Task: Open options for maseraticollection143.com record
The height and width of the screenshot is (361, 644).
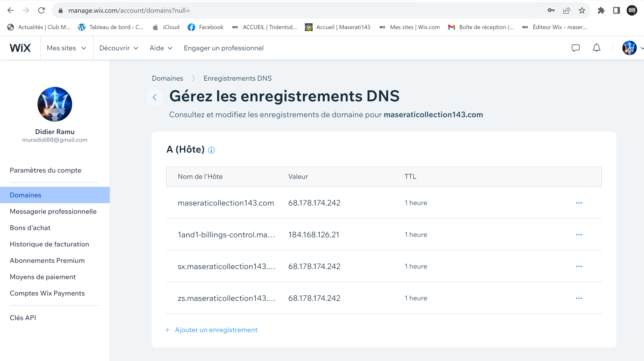Action: click(x=579, y=203)
